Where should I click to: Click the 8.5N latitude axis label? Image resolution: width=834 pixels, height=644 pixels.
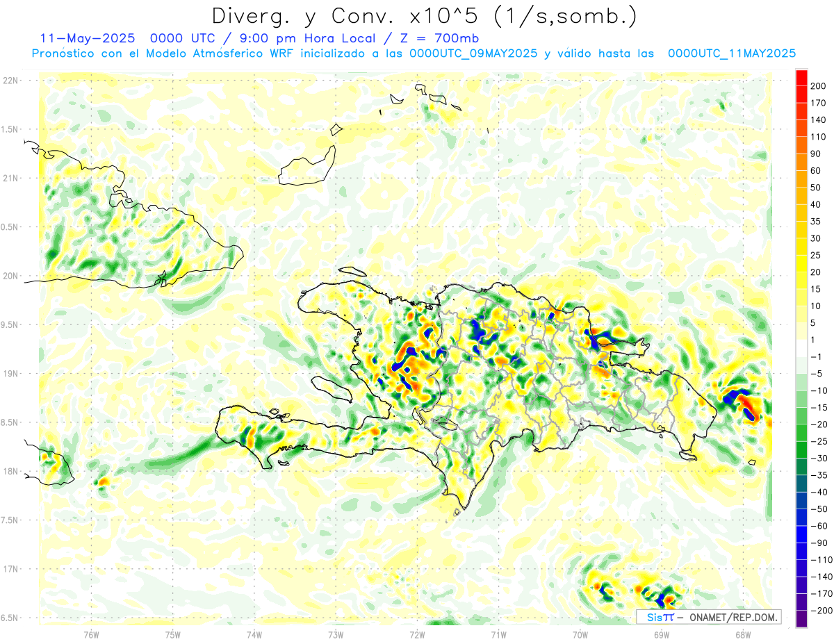point(10,422)
